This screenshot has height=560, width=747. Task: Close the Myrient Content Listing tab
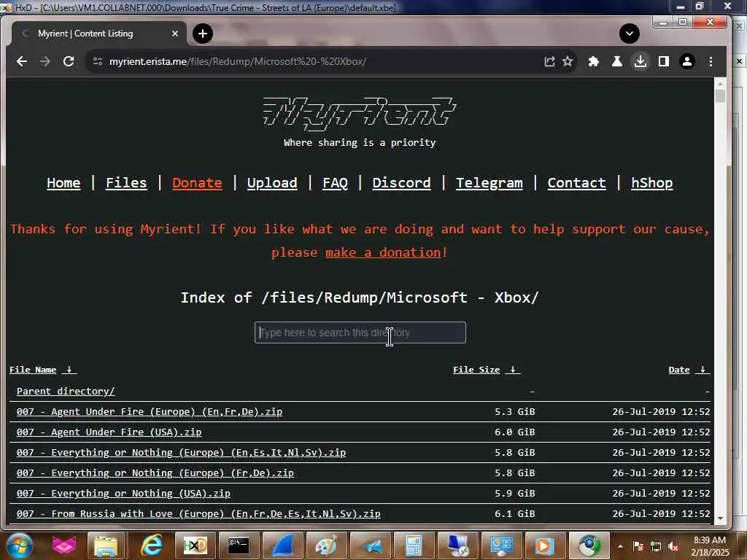(175, 34)
